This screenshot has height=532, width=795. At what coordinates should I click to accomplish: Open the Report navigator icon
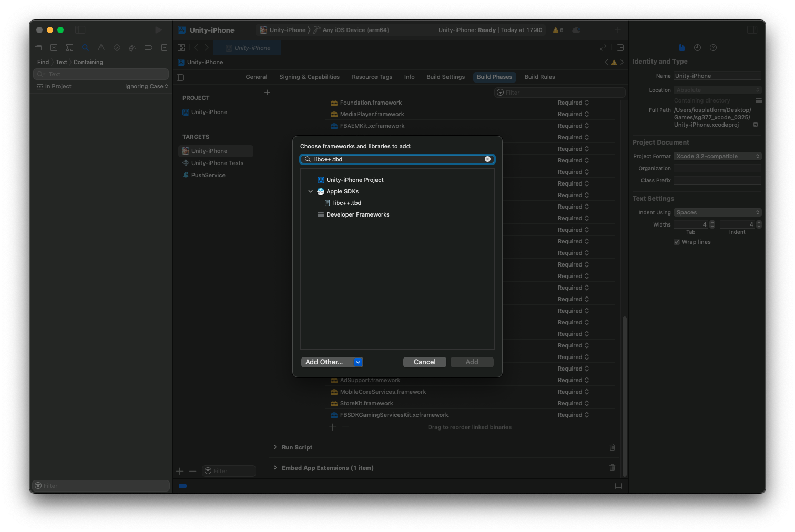164,47
